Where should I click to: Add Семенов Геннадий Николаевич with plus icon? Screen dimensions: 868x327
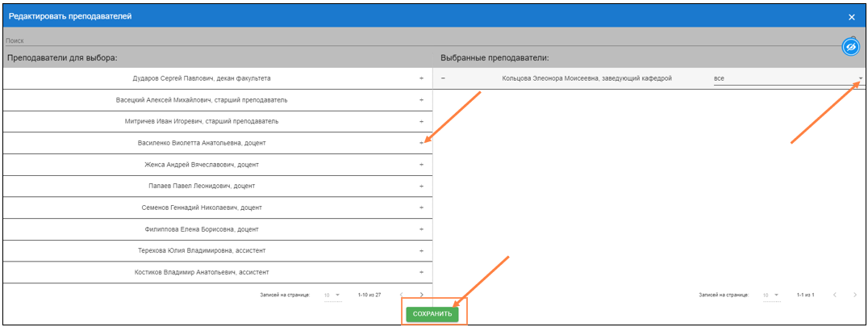click(x=421, y=208)
